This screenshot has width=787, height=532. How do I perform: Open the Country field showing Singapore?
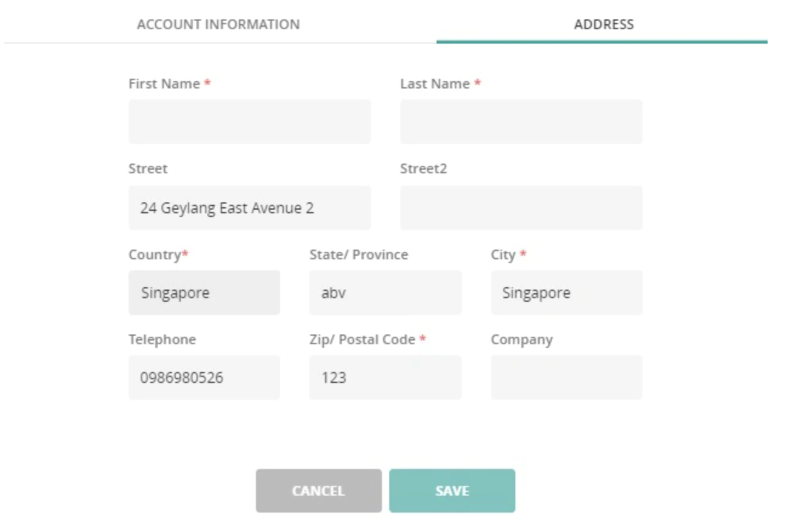point(204,292)
